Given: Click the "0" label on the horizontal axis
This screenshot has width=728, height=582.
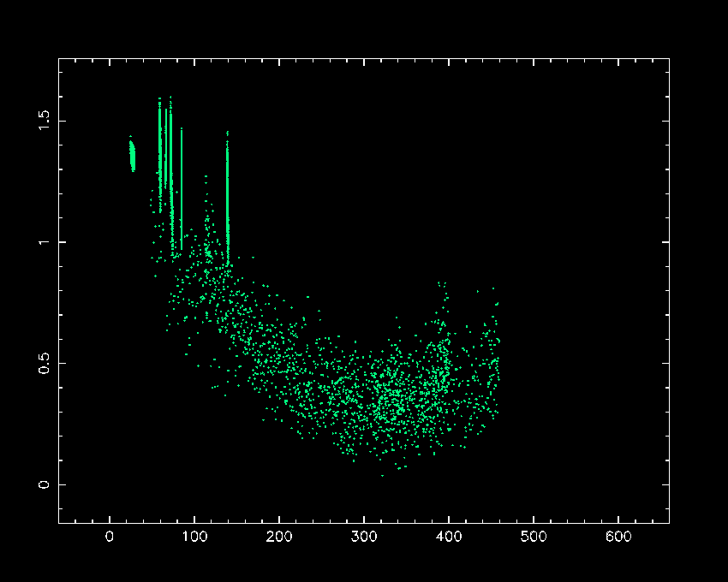Looking at the screenshot, I should 110,537.
